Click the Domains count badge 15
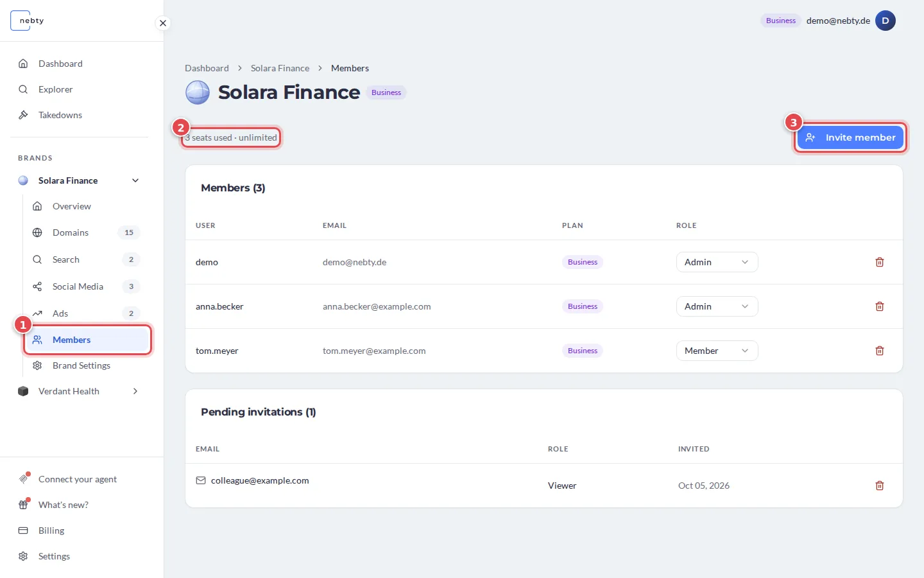 coord(129,232)
